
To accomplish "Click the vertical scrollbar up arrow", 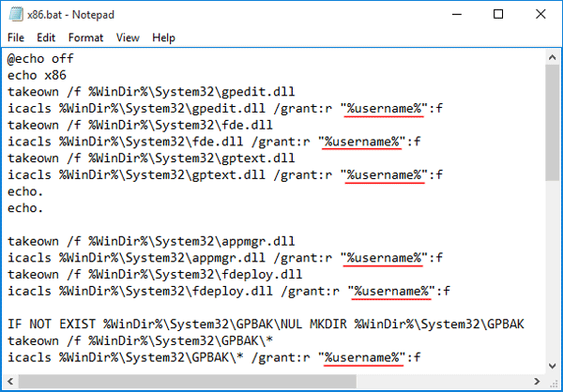I will 553,57.
